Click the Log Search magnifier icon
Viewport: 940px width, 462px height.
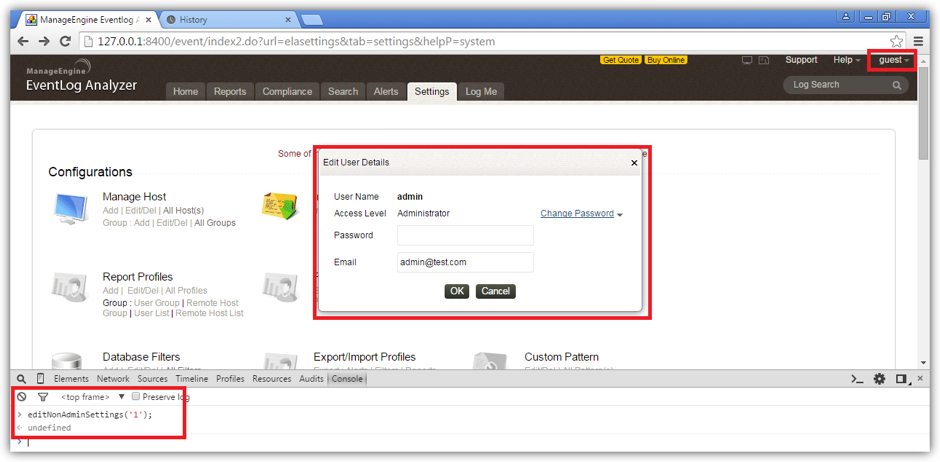pyautogui.click(x=896, y=85)
